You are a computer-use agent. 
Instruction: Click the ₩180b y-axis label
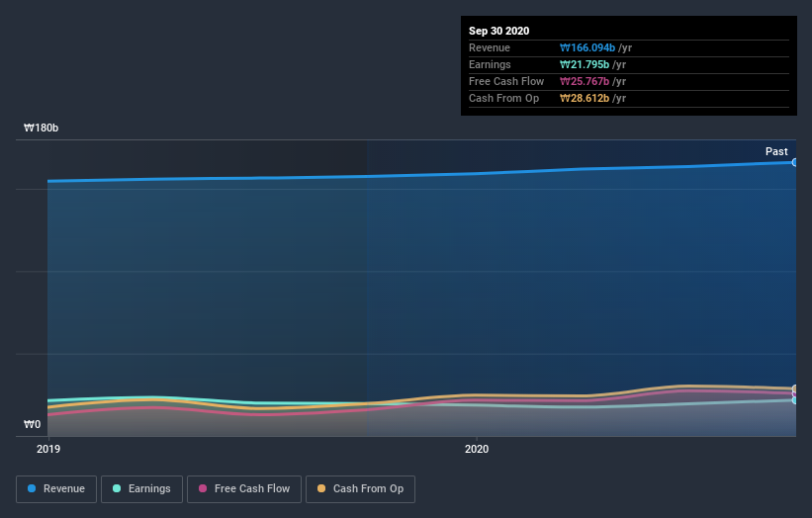[41, 128]
